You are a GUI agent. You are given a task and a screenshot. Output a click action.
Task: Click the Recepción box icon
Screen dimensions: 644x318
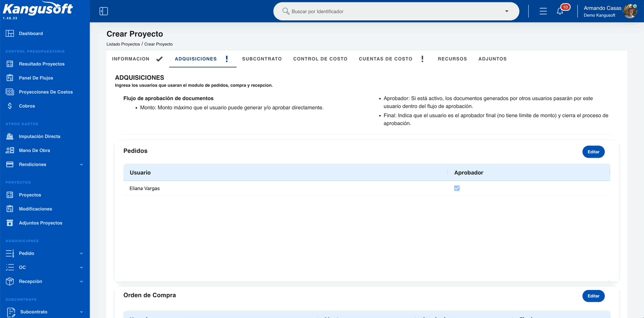point(10,281)
